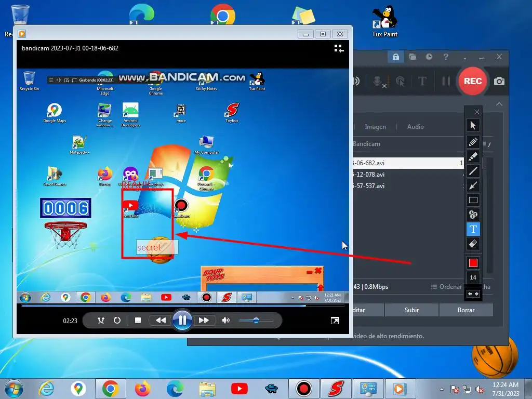Open Windows Explorer from the taskbar
The image size is (532, 399).
click(x=207, y=389)
